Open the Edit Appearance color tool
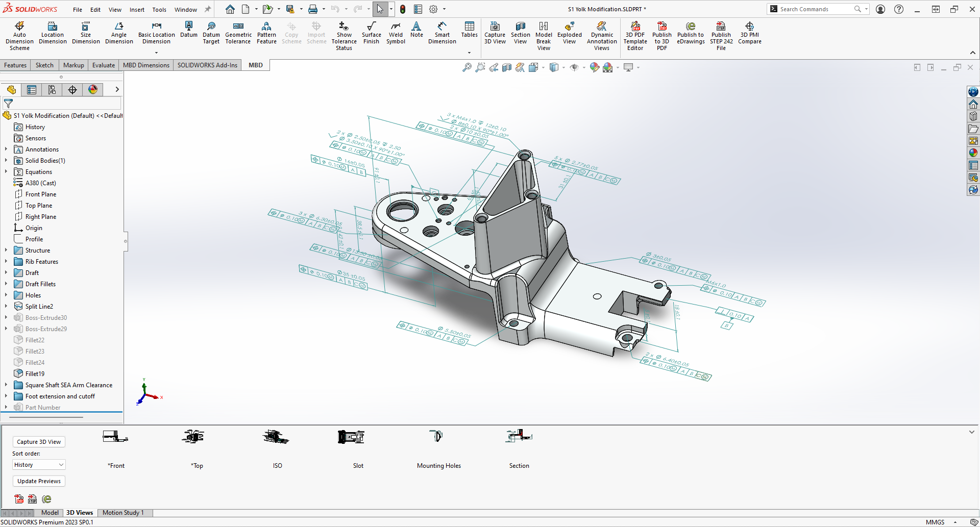 594,67
